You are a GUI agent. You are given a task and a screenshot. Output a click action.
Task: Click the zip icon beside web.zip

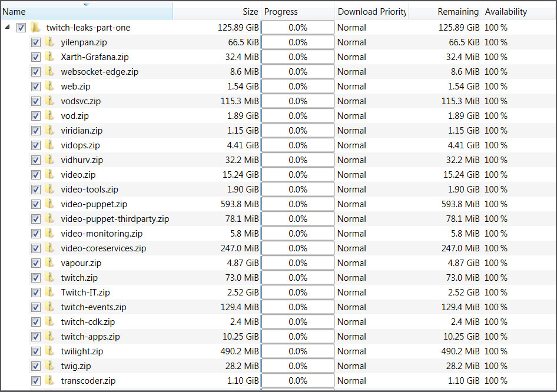pyautogui.click(x=49, y=87)
